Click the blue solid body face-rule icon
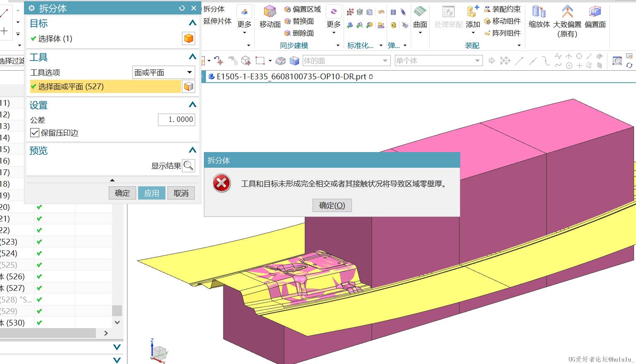This screenshot has height=364, width=636. coord(294,61)
